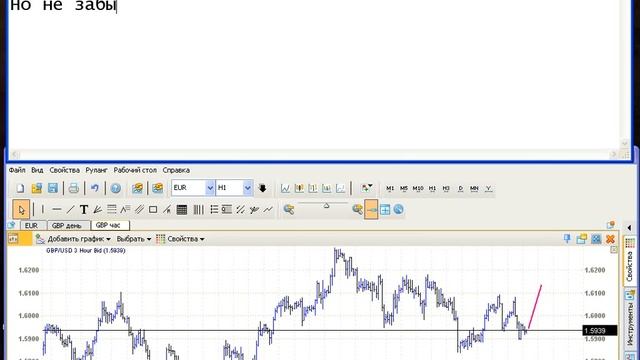Set timeframe with Y button
This screenshot has height=360, width=640.
[x=488, y=188]
